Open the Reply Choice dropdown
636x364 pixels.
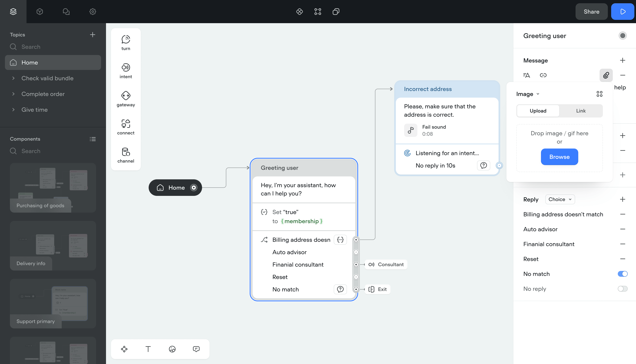click(560, 199)
